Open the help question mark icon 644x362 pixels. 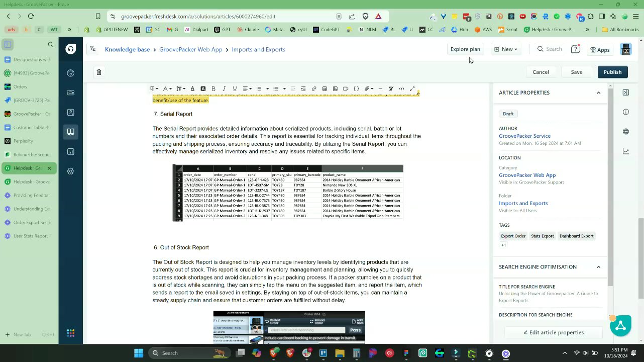pyautogui.click(x=576, y=49)
